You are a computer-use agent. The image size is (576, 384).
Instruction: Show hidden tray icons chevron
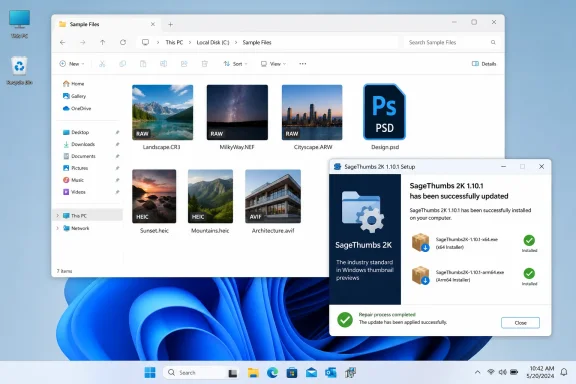click(477, 372)
